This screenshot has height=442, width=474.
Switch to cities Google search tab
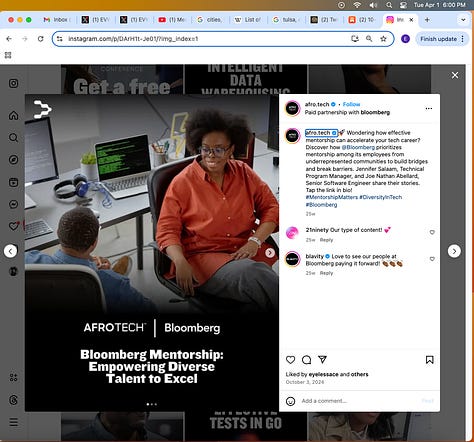pos(210,20)
